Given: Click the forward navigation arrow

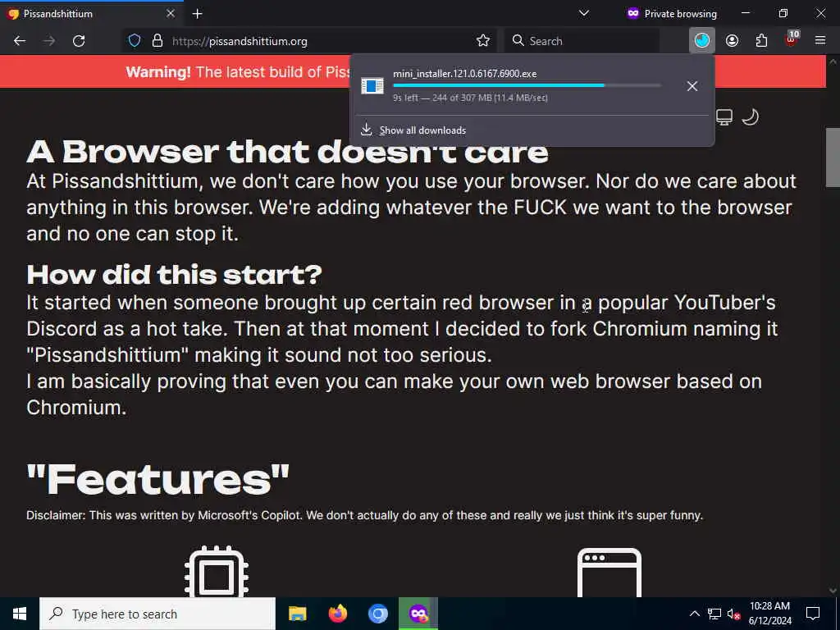Looking at the screenshot, I should coord(49,41).
